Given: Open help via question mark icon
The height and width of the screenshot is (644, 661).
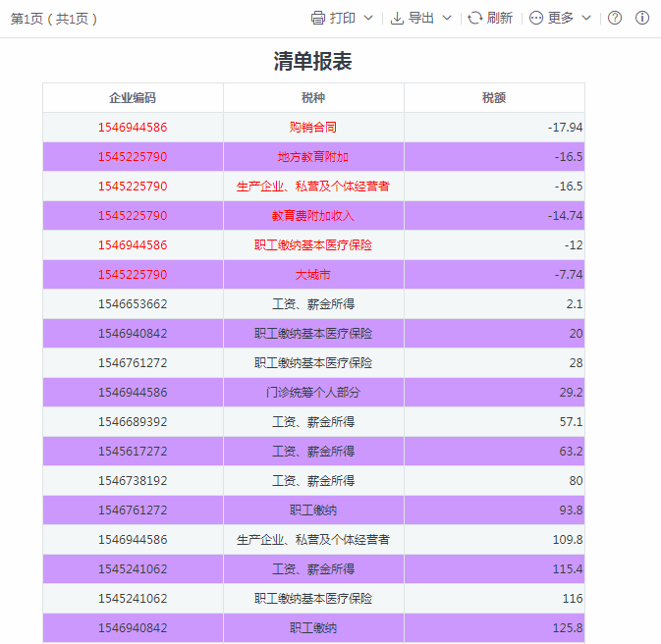Looking at the screenshot, I should click(615, 18).
